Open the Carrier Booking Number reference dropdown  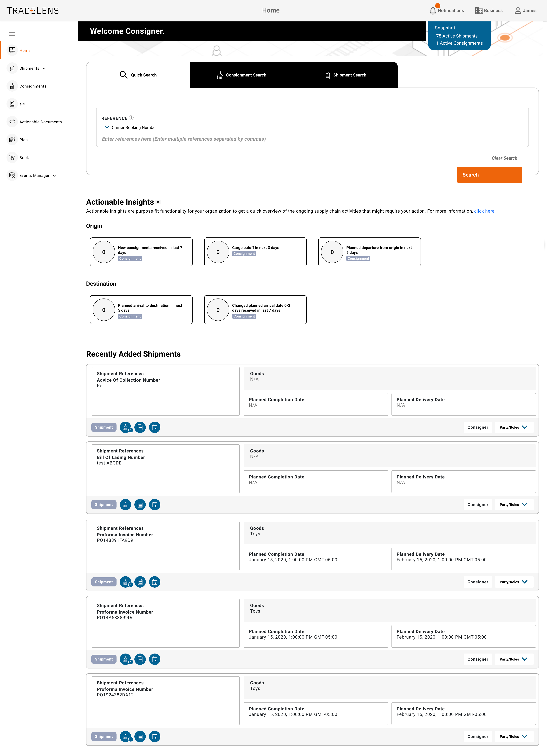click(x=107, y=127)
